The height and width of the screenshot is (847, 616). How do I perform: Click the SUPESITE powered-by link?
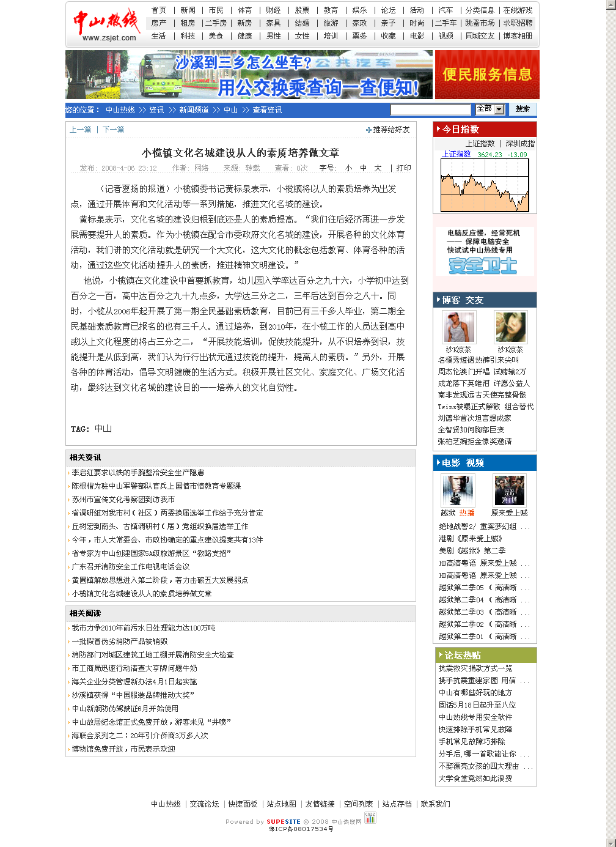(284, 822)
